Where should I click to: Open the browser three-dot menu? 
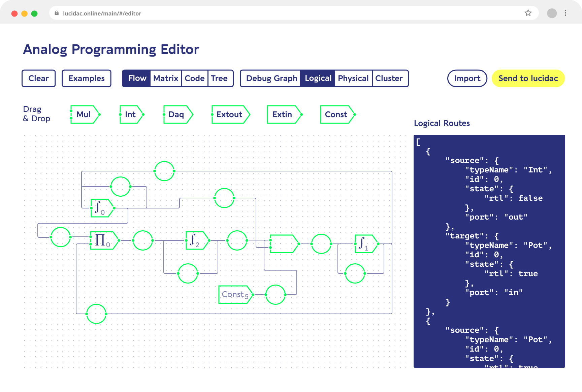tap(565, 13)
